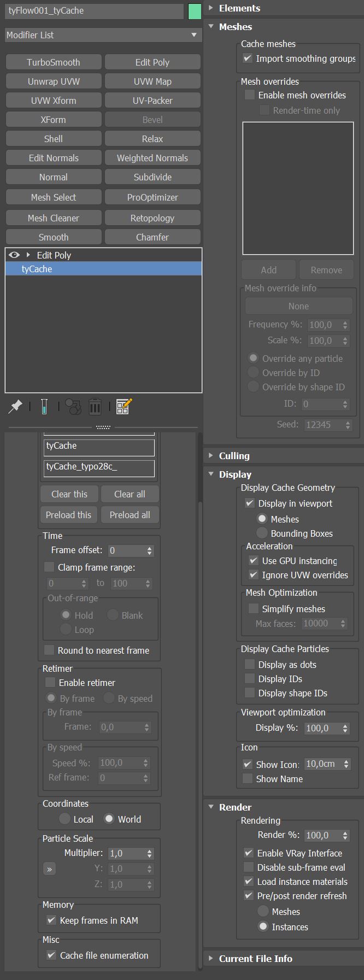Viewport: 364px width, 980px height.
Task: Select Edit Poly in modifier stack
Action: [54, 255]
